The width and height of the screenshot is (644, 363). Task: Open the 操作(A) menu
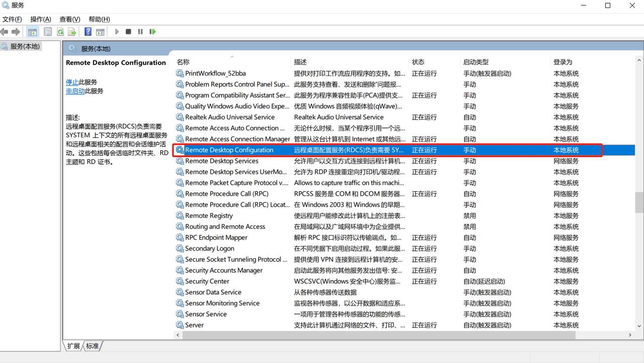pos(40,19)
